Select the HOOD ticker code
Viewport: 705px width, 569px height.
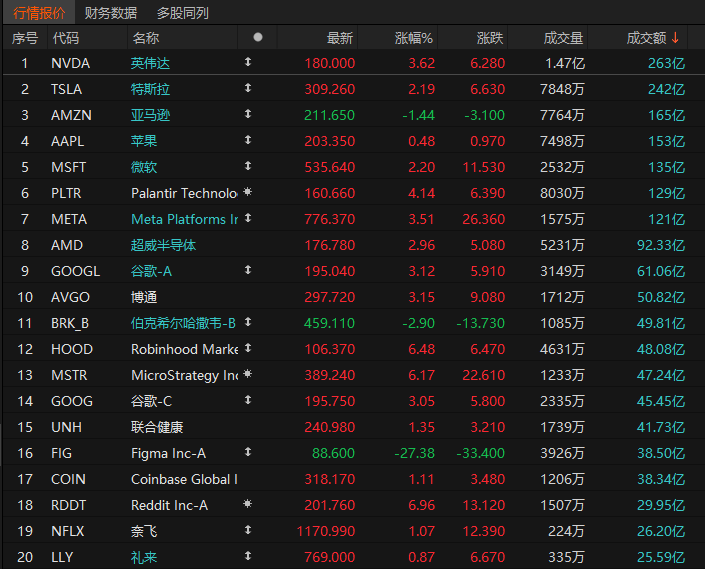pos(72,350)
